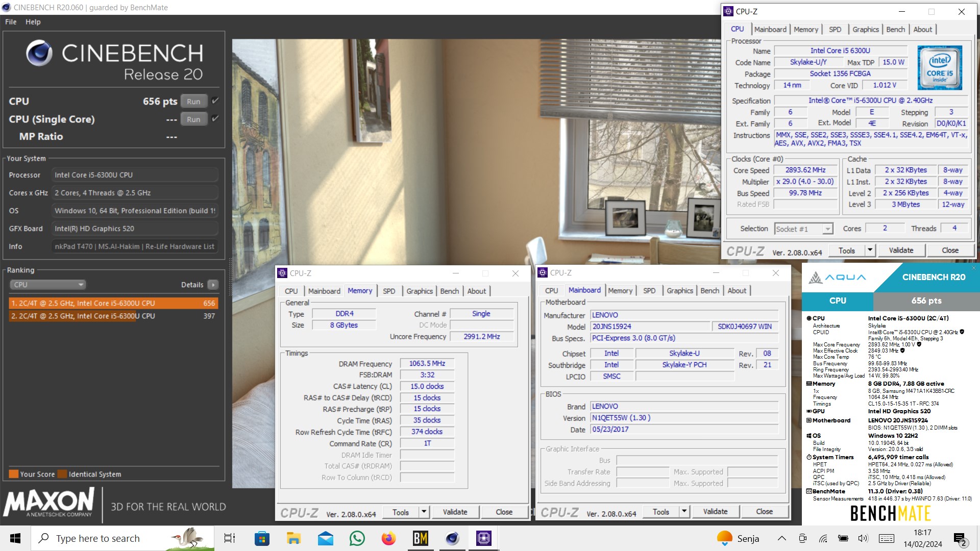Click the Intel Core i5 logo

click(x=940, y=68)
